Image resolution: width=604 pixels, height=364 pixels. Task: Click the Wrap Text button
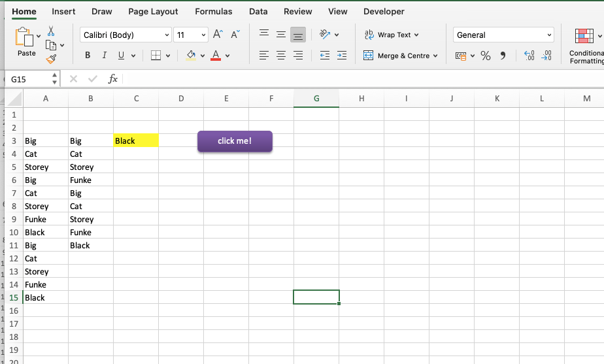(392, 35)
